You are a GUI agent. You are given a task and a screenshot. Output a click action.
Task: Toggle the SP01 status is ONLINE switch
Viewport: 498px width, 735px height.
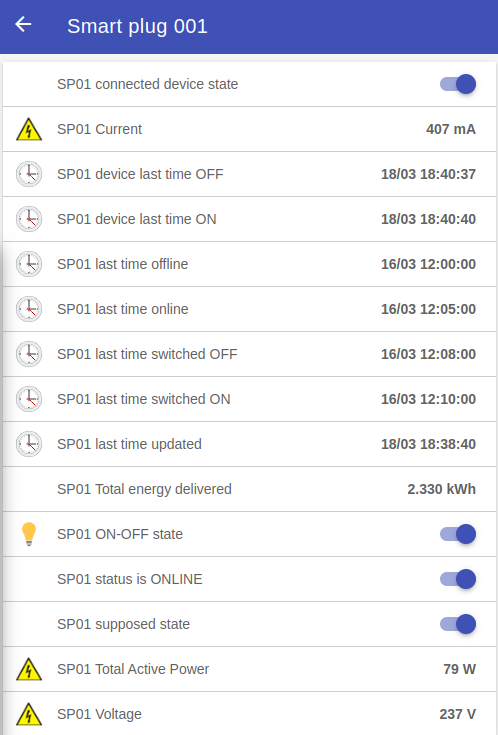(x=458, y=579)
